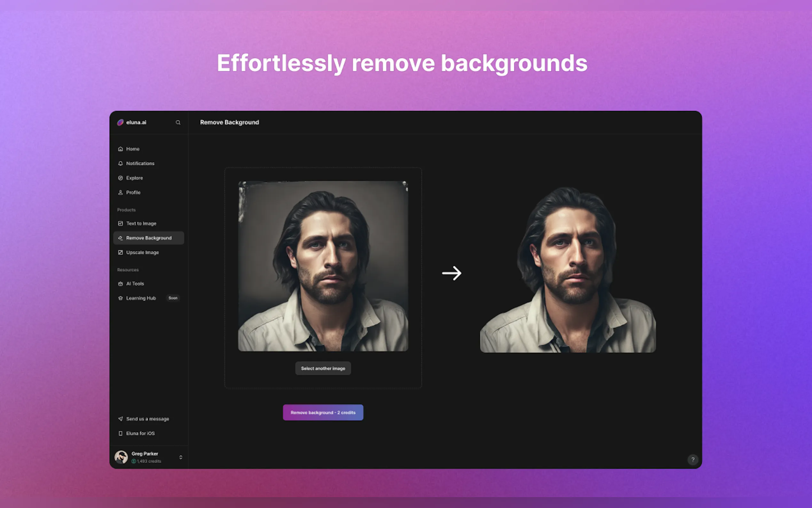Image resolution: width=812 pixels, height=508 pixels.
Task: Click the Notifications bell icon
Action: tap(121, 163)
